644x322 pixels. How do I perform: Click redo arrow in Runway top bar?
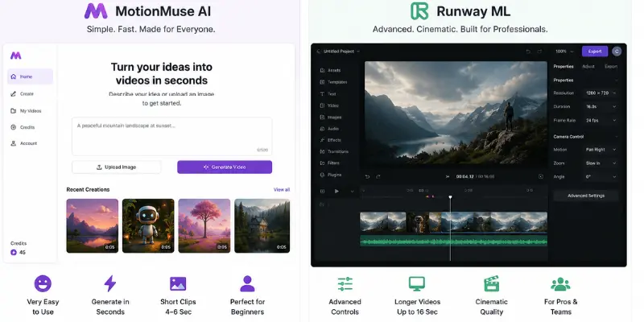point(539,52)
